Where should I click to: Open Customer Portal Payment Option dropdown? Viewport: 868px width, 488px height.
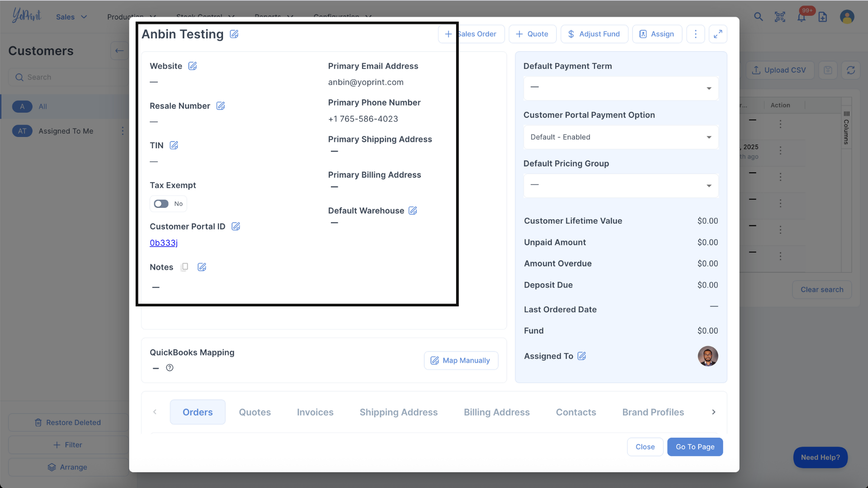(621, 137)
